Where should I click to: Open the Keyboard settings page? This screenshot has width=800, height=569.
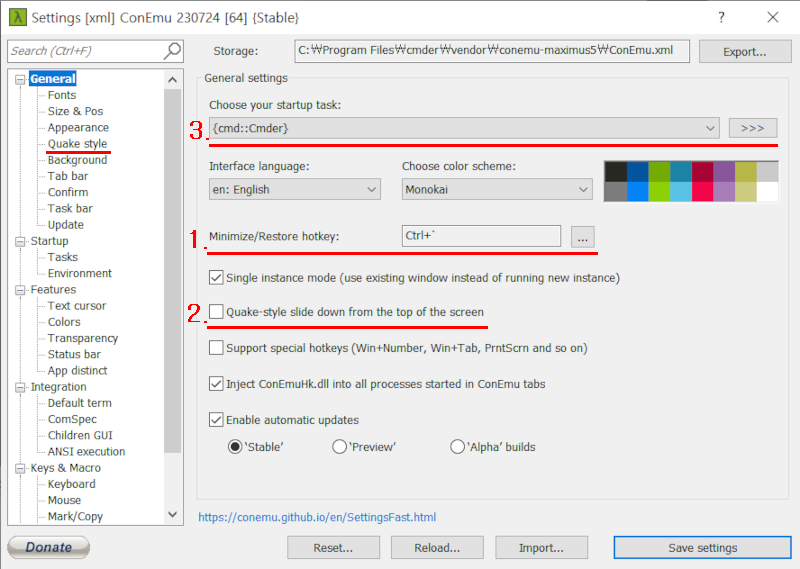point(71,484)
